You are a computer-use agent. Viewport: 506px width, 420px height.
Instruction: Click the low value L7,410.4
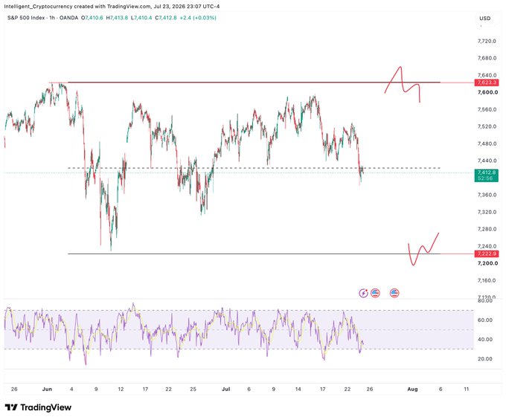pos(141,18)
